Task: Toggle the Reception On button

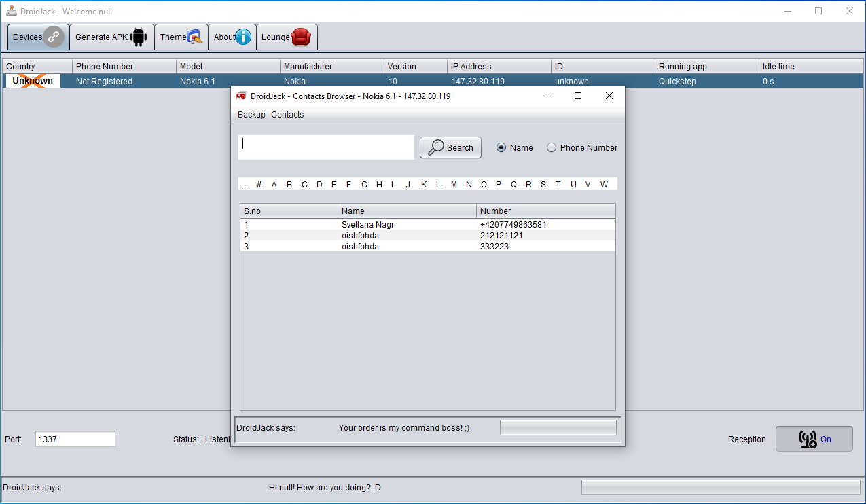Action: click(x=814, y=439)
